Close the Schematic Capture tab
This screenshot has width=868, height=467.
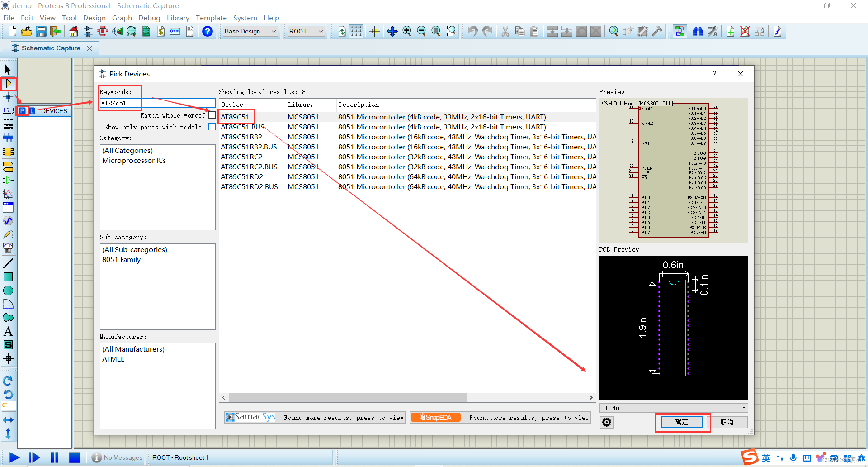point(90,48)
